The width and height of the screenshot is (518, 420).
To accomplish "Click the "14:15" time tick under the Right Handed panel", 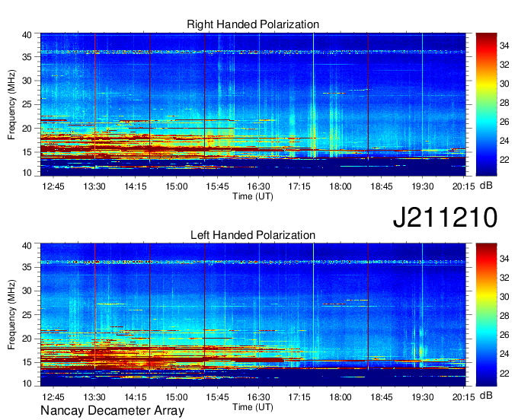I will [x=135, y=186].
